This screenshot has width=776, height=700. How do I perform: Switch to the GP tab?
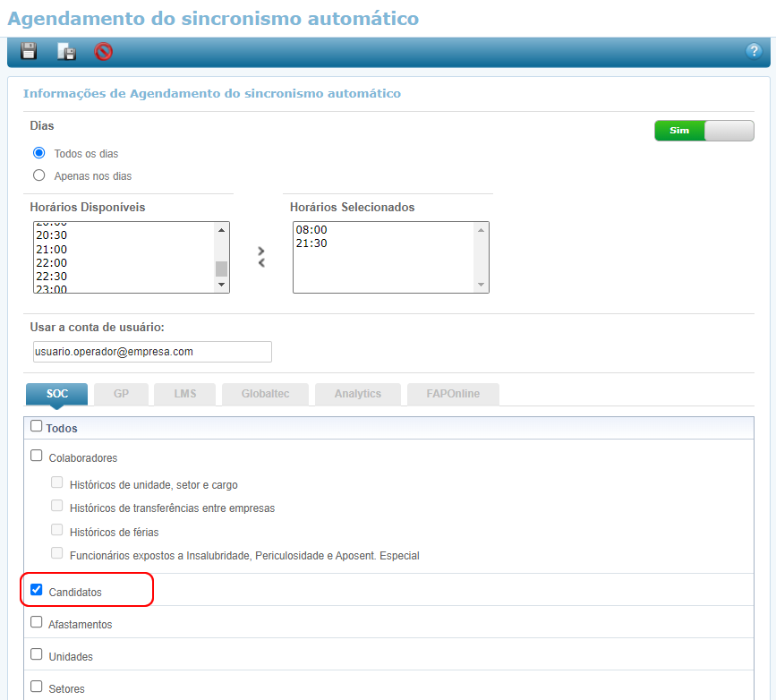(121, 394)
